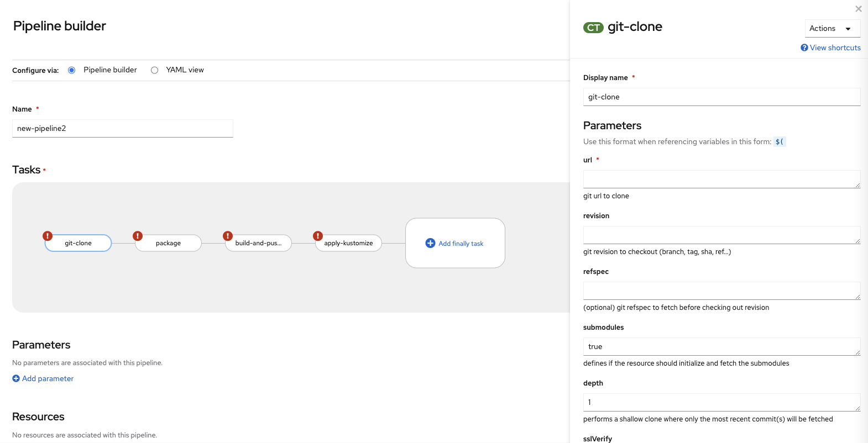
Task: Select the Pipeline builder radio option
Action: [71, 70]
